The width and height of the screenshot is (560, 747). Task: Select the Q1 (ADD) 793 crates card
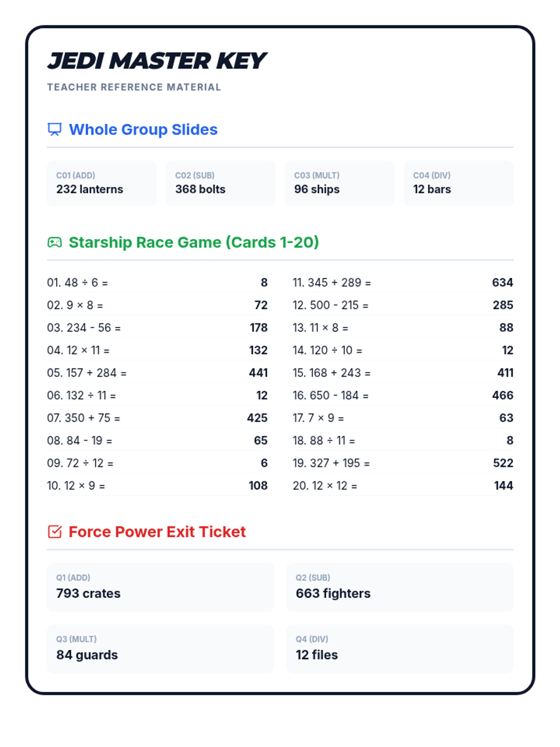click(x=160, y=587)
